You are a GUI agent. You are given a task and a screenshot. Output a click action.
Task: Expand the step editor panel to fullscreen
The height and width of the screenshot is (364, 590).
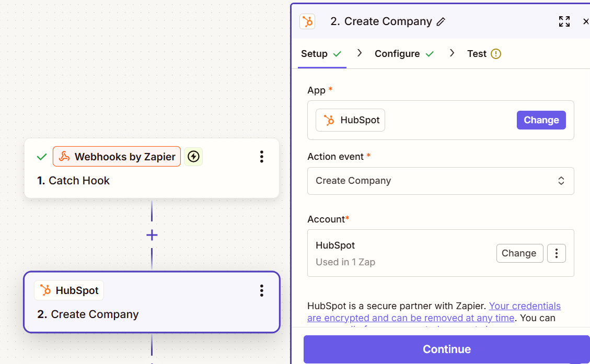pyautogui.click(x=564, y=21)
